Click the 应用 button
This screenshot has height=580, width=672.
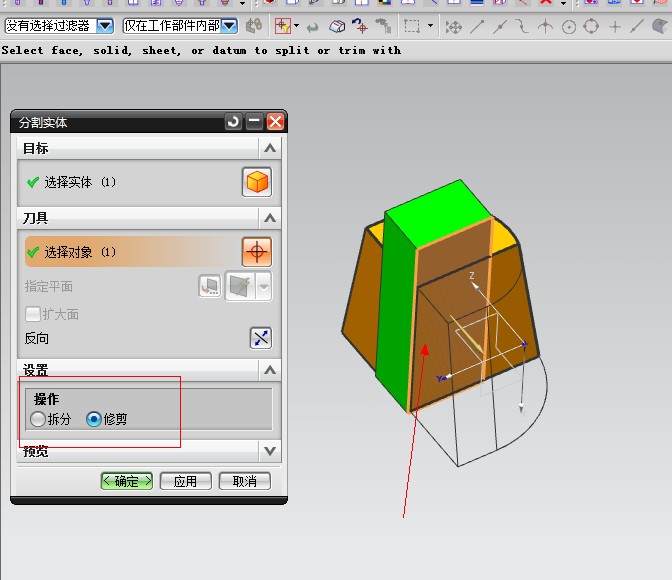(x=186, y=481)
